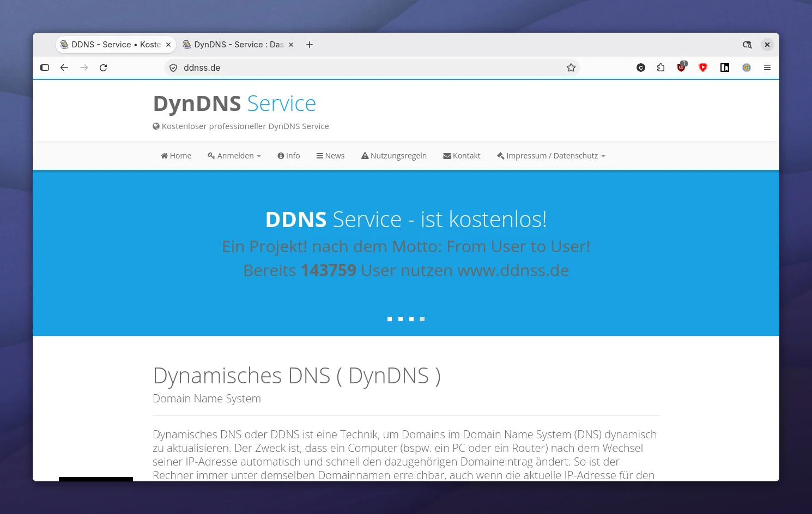
Task: Open the browser hamburger application menu
Action: click(767, 68)
